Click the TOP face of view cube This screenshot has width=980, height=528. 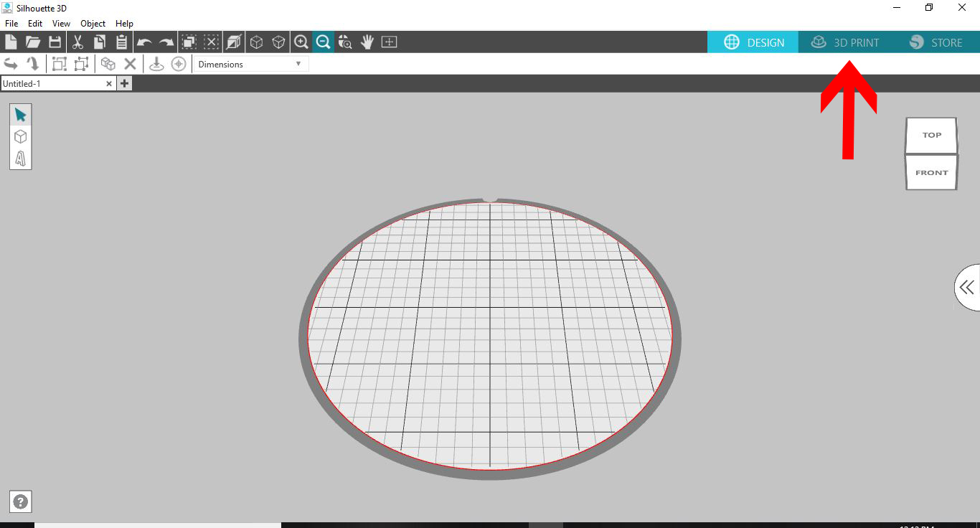click(x=931, y=135)
